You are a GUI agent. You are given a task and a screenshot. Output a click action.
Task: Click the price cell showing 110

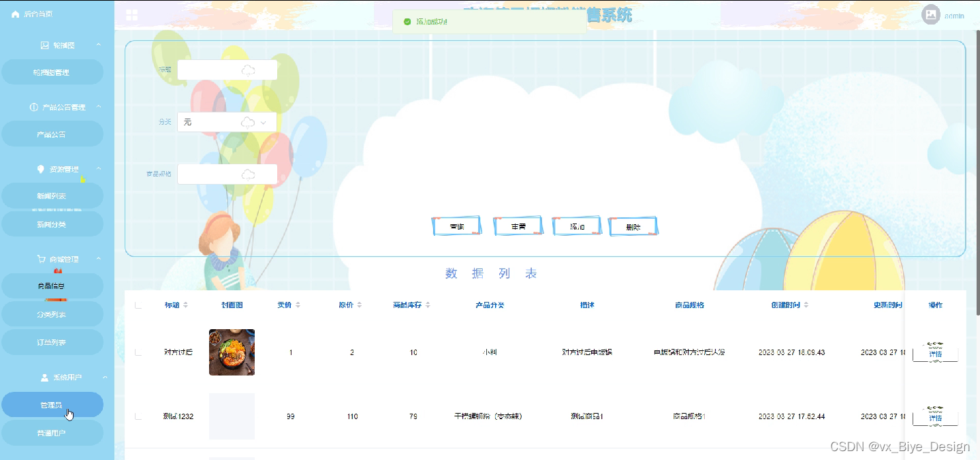pos(352,416)
